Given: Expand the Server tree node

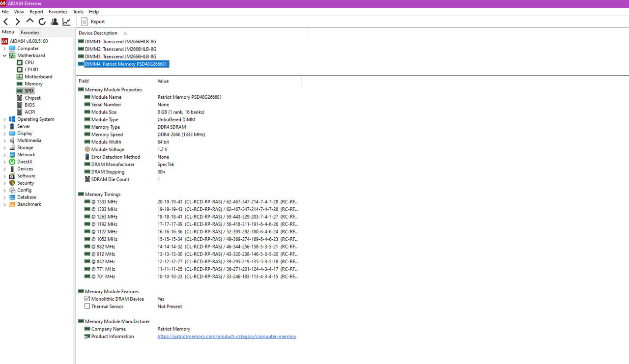Looking at the screenshot, I should point(4,127).
